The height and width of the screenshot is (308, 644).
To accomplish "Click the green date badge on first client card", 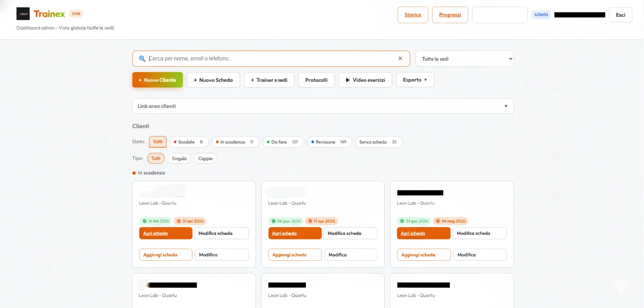I will [155, 221].
